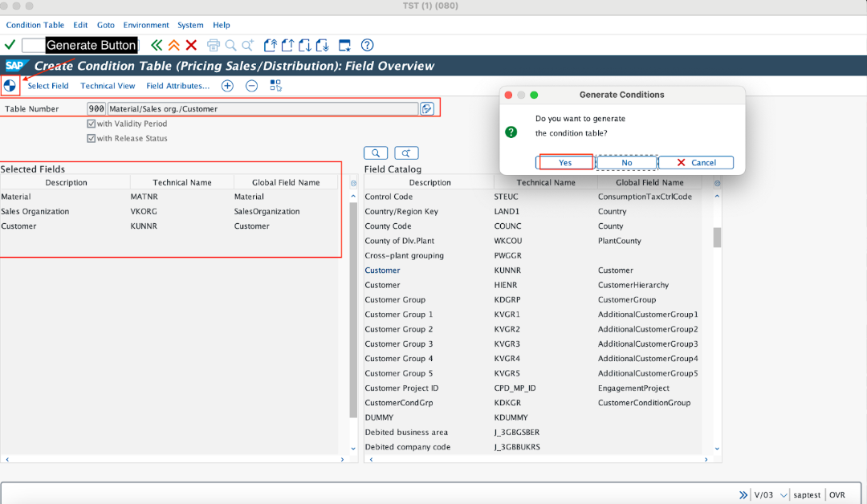This screenshot has height=504, width=867.
Task: Select Debited company code in Field Catalog
Action: 408,447
